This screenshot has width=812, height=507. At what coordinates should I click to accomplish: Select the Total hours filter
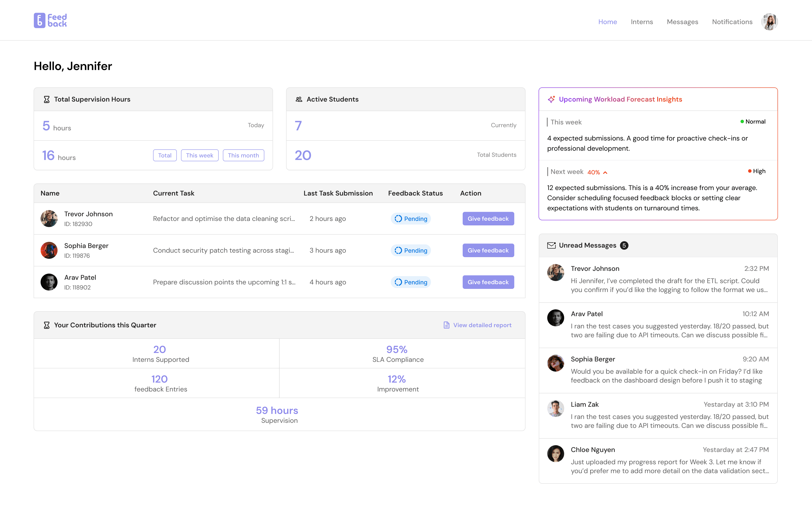[x=165, y=155]
